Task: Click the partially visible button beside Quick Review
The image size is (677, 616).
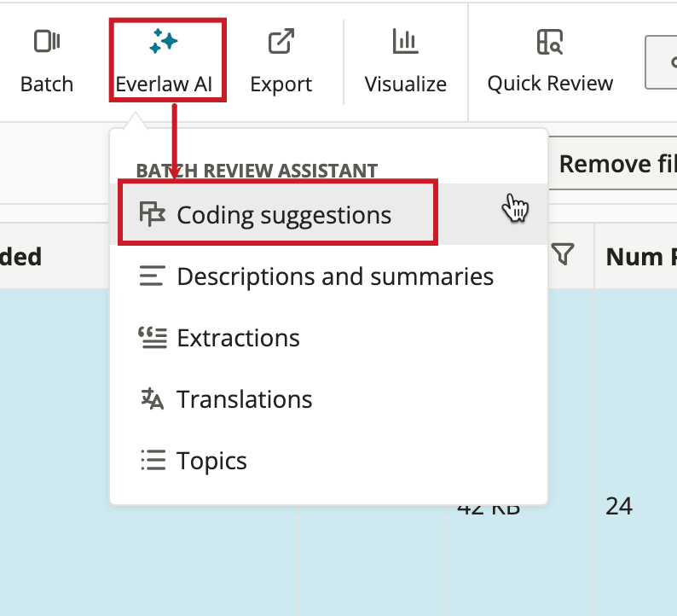Action: [661, 62]
